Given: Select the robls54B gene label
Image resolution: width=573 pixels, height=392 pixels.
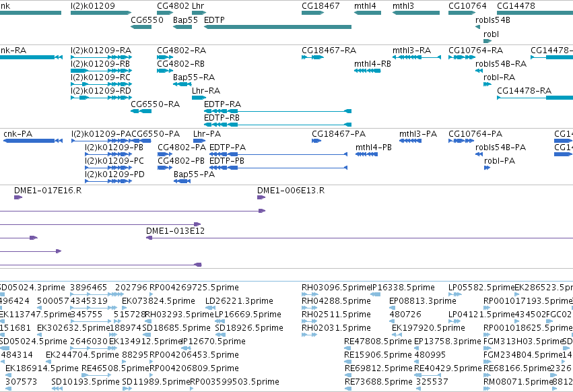Looking at the screenshot, I should coord(493,20).
